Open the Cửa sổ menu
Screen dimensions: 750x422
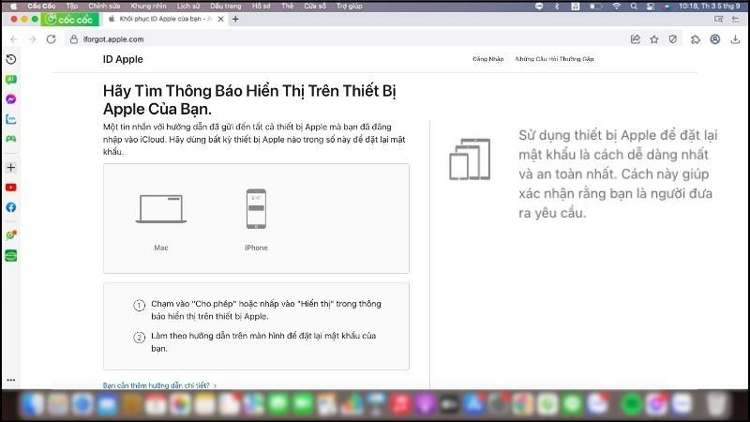(x=315, y=6)
